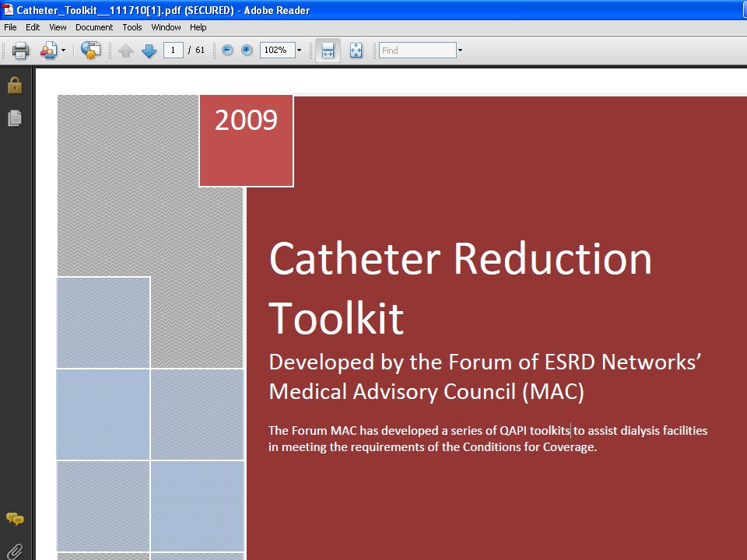
Task: Open the Comments panel speech bubble icon
Action: [x=15, y=519]
